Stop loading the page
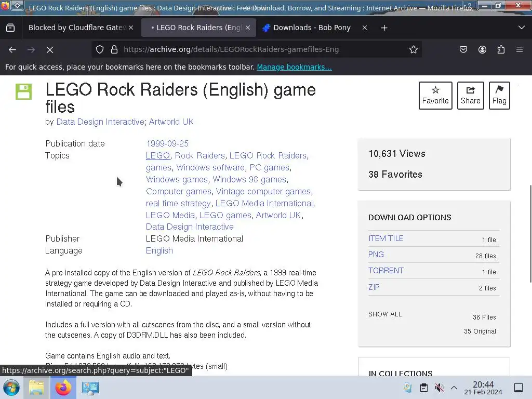The width and height of the screenshot is (532, 399). tap(50, 50)
